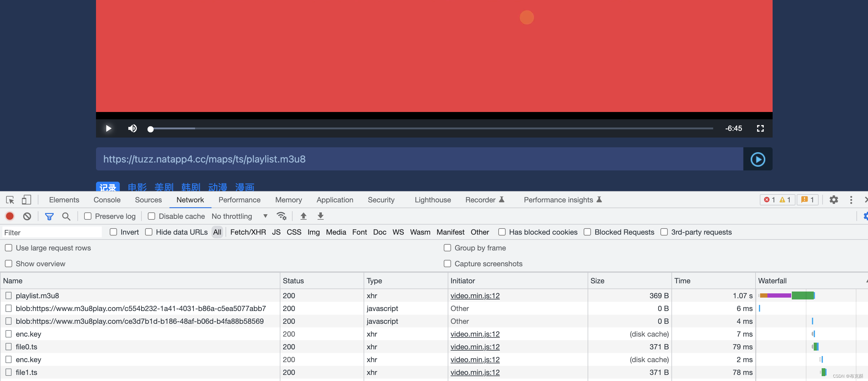Viewport: 868px width, 381px height.
Task: Switch to the Console tab
Action: [x=107, y=200]
